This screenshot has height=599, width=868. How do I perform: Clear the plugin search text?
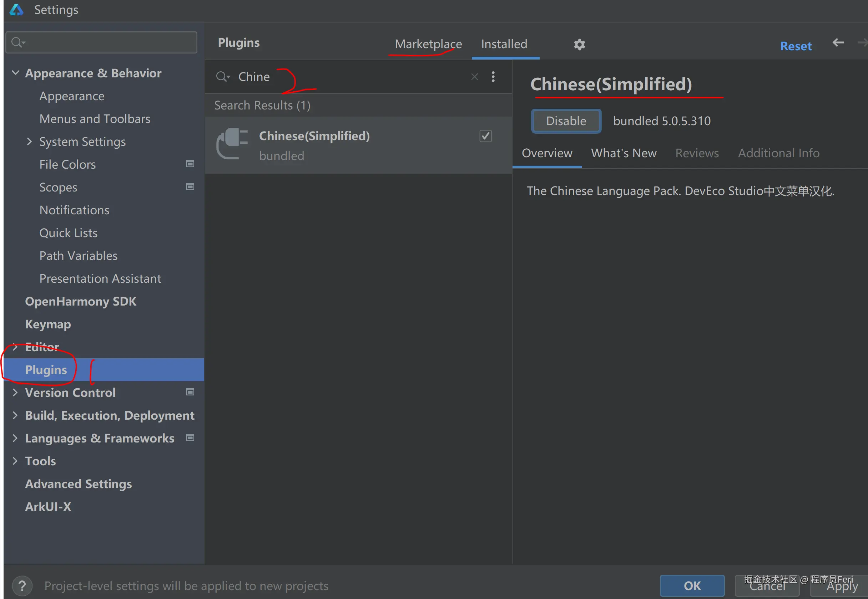point(475,77)
